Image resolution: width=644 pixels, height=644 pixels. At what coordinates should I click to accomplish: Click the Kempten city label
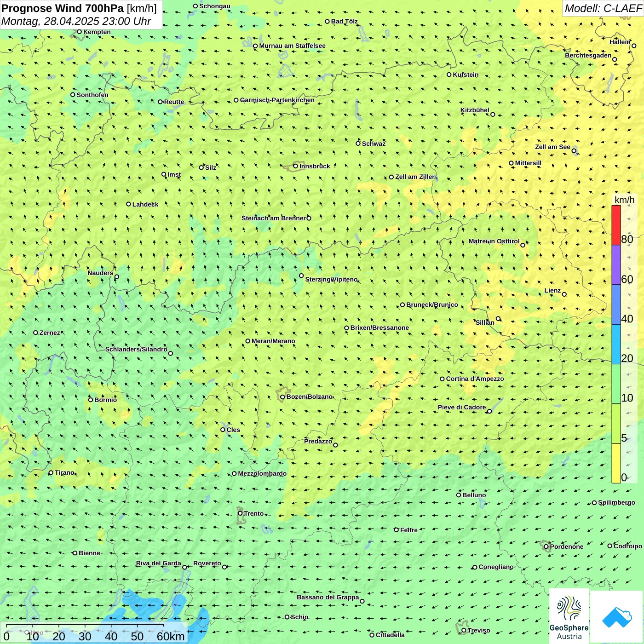tap(97, 32)
